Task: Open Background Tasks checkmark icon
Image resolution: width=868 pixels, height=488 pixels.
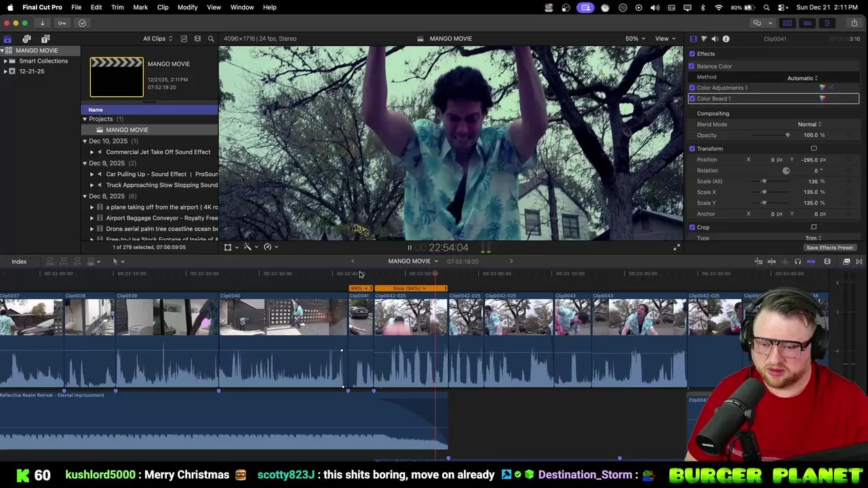Action: [82, 23]
